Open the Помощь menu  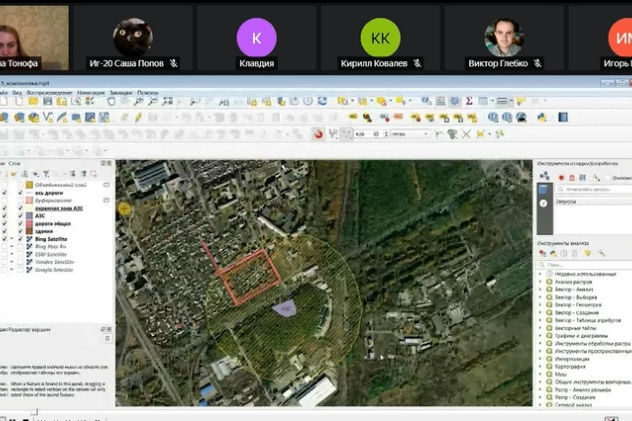(x=147, y=92)
